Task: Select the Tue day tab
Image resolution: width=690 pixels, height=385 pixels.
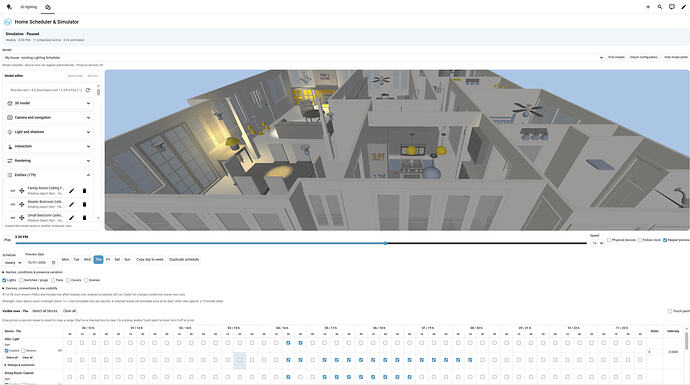Action: click(x=76, y=260)
